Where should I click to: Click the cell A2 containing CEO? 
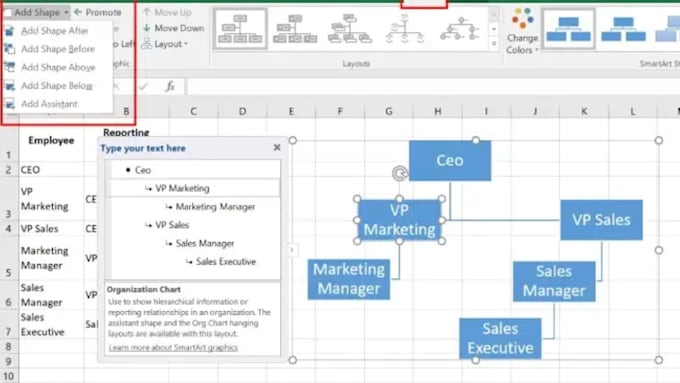[51, 170]
